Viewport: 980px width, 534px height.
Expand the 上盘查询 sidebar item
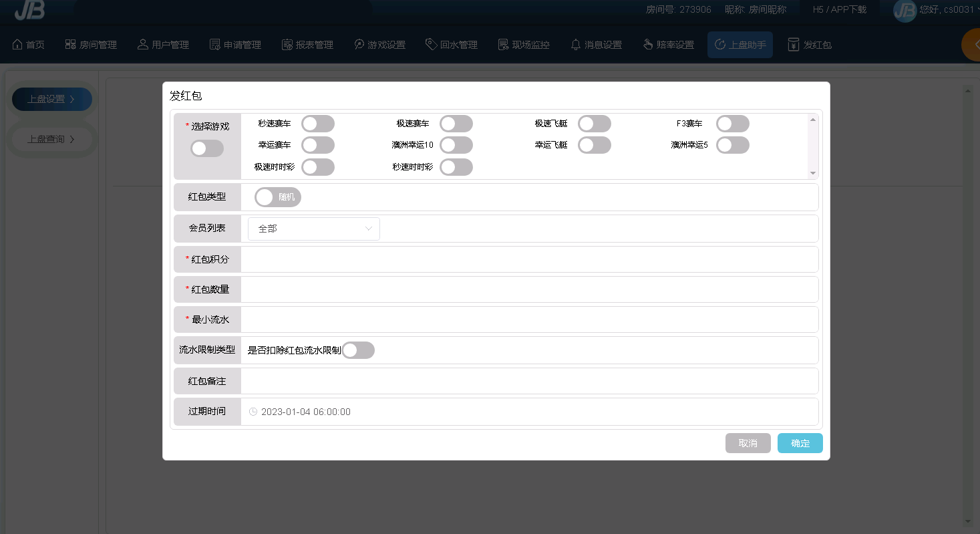[51, 139]
